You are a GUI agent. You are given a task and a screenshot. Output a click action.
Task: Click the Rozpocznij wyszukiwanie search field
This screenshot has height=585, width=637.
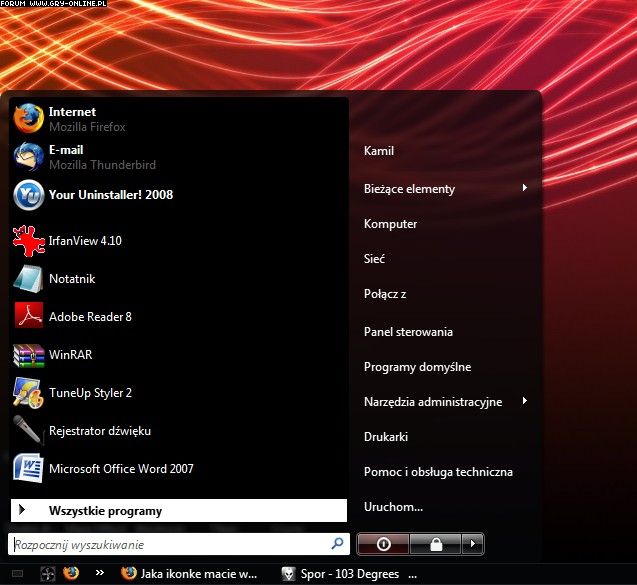click(170, 545)
